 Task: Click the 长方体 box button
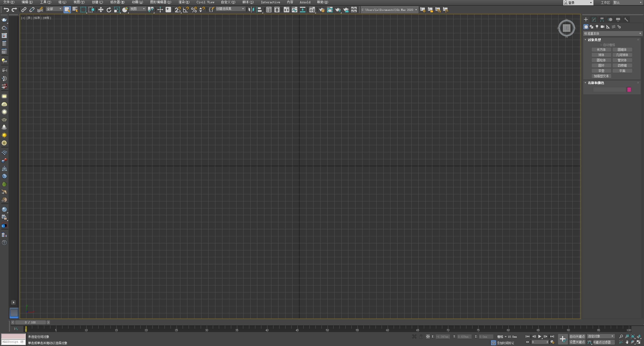601,50
